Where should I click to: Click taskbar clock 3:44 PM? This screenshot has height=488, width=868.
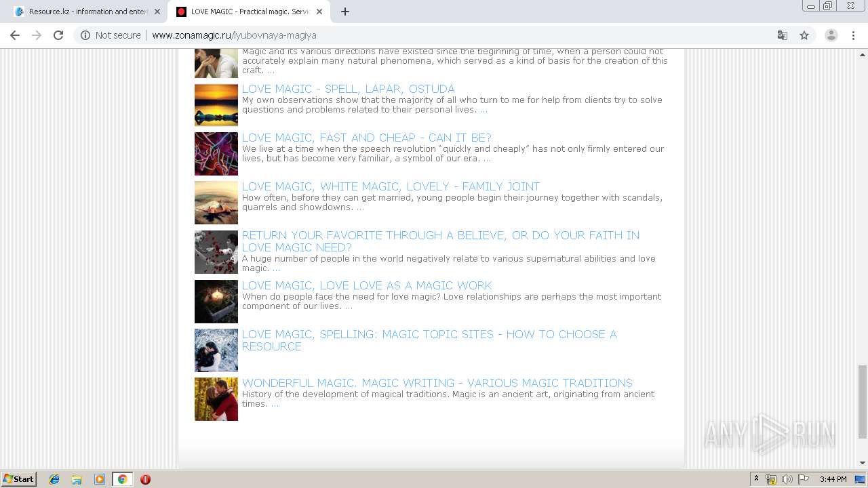click(x=833, y=479)
